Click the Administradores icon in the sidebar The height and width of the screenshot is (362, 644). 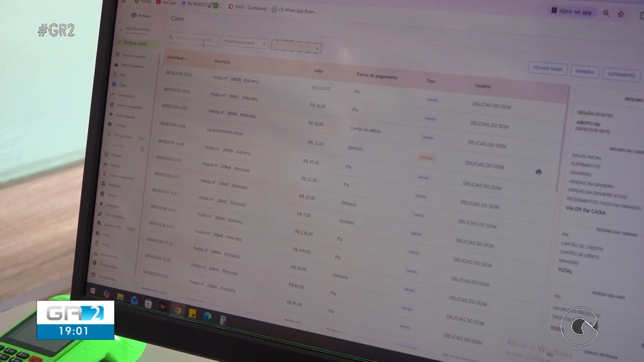96,253
